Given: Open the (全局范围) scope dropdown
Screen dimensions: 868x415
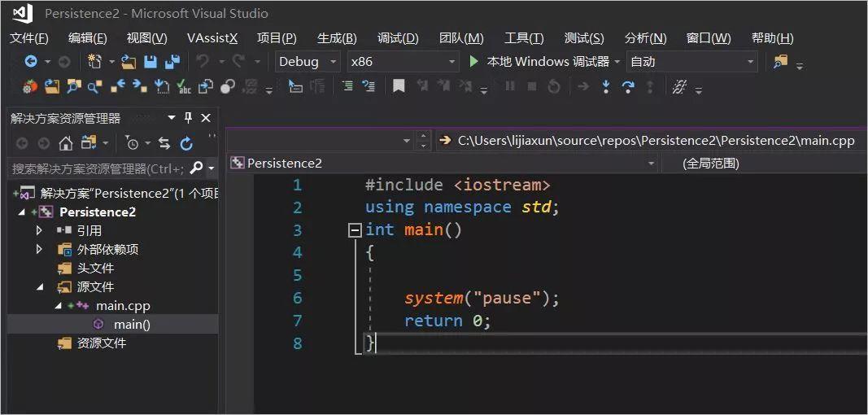Looking at the screenshot, I should coord(765,164).
